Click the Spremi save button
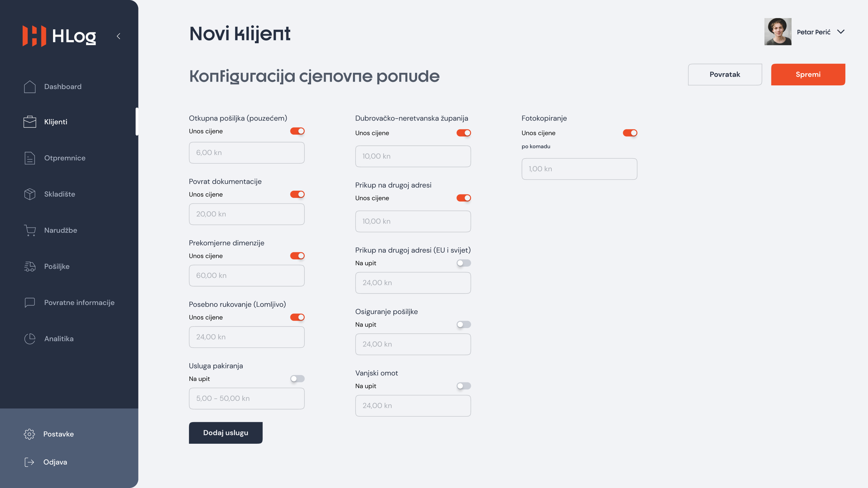 (808, 74)
